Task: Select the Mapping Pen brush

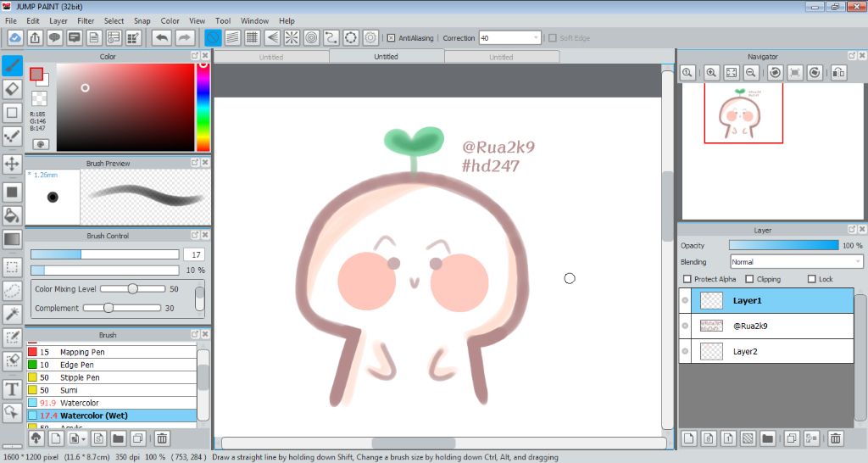Action: click(x=112, y=352)
